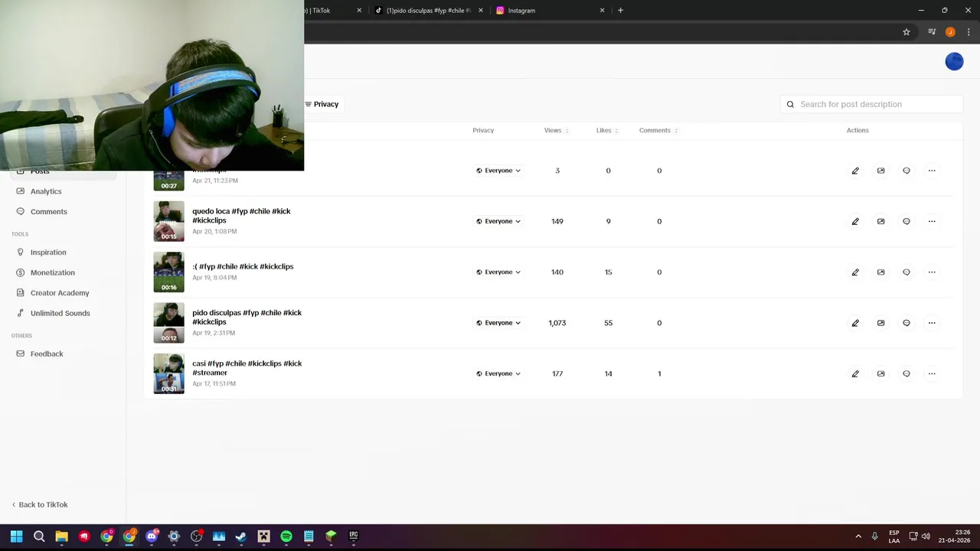Open thumbnail of 'pido disculpas' video
This screenshot has height=551, width=980.
[168, 323]
